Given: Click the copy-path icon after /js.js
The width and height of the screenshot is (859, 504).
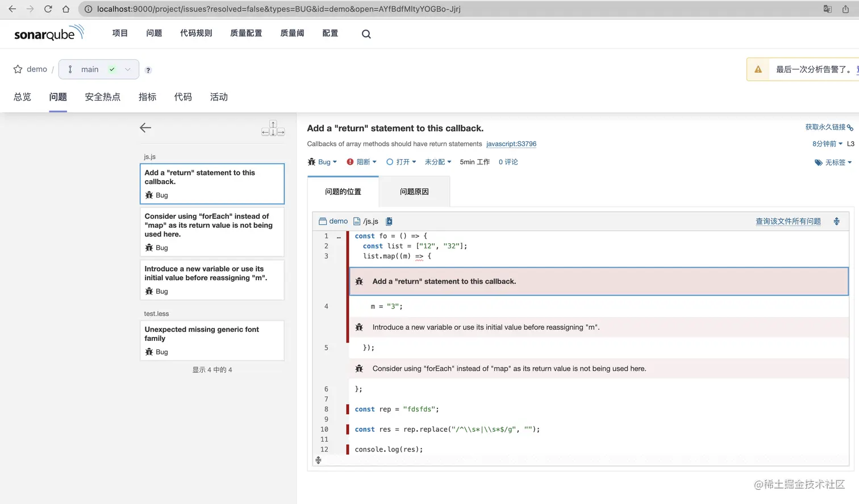Looking at the screenshot, I should click(x=389, y=221).
